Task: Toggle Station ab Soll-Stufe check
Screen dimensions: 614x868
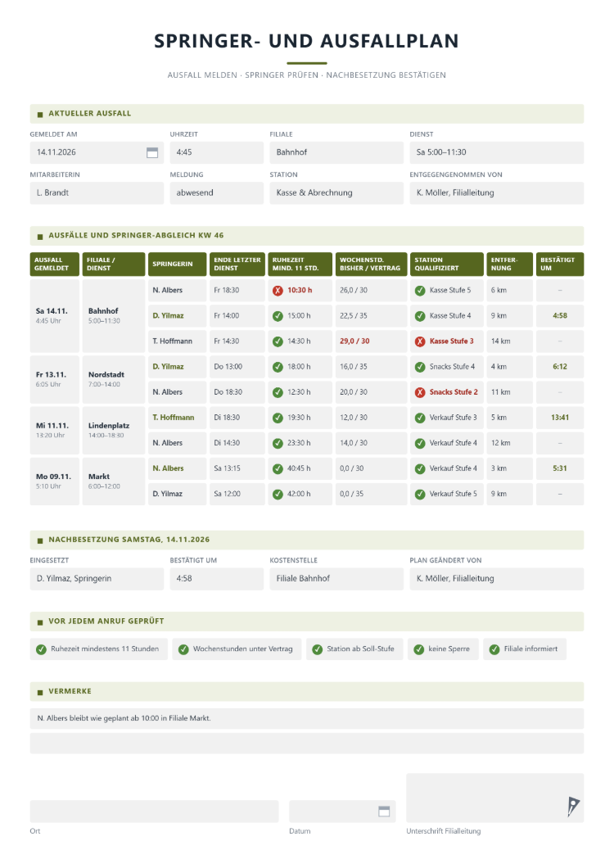Action: pos(318,649)
